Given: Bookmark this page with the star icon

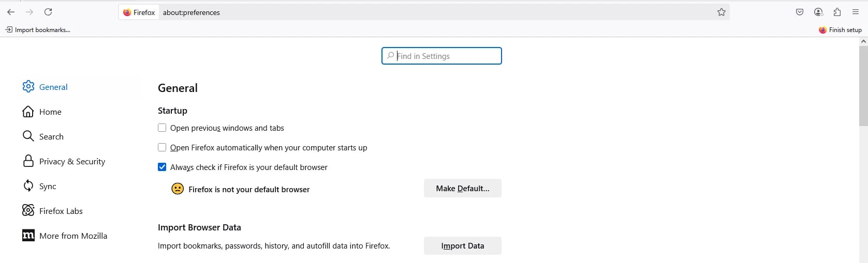Looking at the screenshot, I should (x=722, y=12).
